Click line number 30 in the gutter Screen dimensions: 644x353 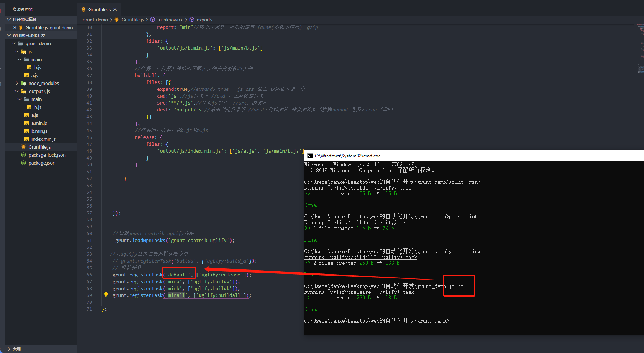click(89, 27)
